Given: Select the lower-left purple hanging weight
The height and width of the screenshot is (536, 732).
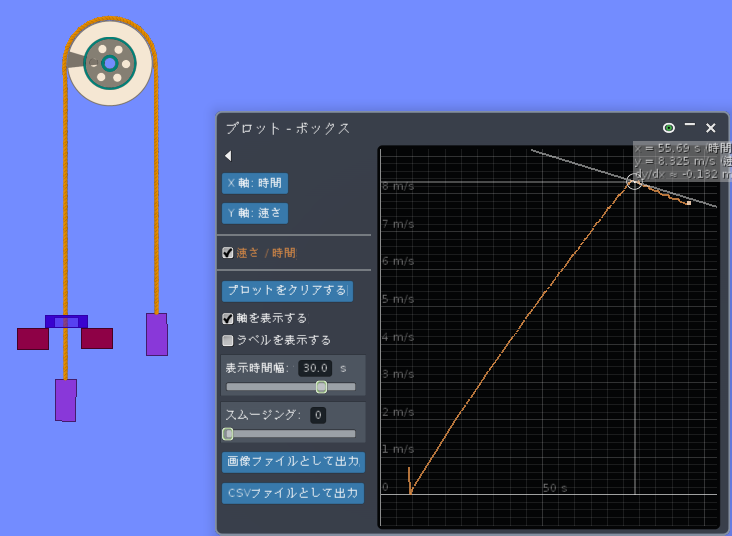Looking at the screenshot, I should [x=66, y=400].
